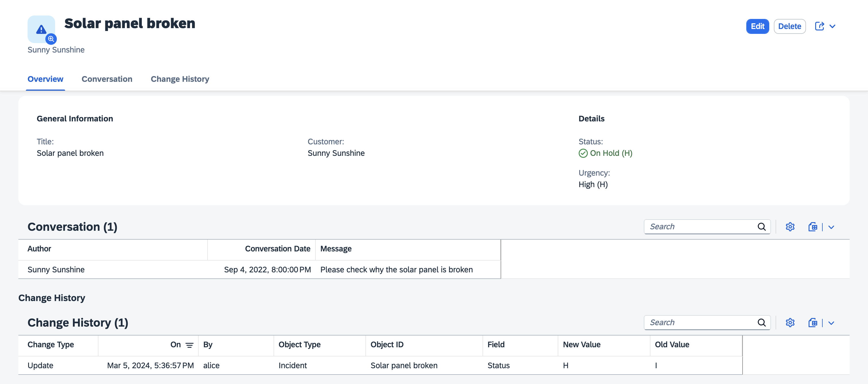This screenshot has width=868, height=384.
Task: Click the On column sort indicator
Action: (189, 345)
